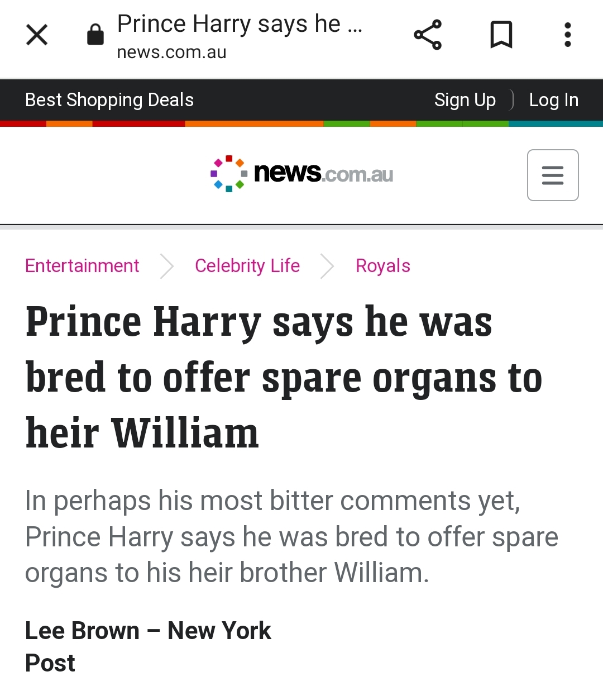Share this article via share icon
Image resolution: width=603 pixels, height=700 pixels.
point(428,35)
